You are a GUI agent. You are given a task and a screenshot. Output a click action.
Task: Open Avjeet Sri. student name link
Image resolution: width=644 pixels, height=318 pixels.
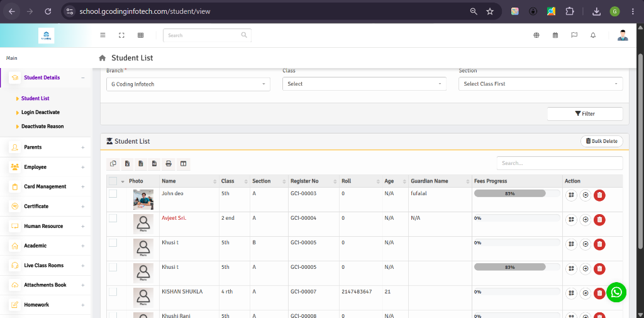point(174,218)
